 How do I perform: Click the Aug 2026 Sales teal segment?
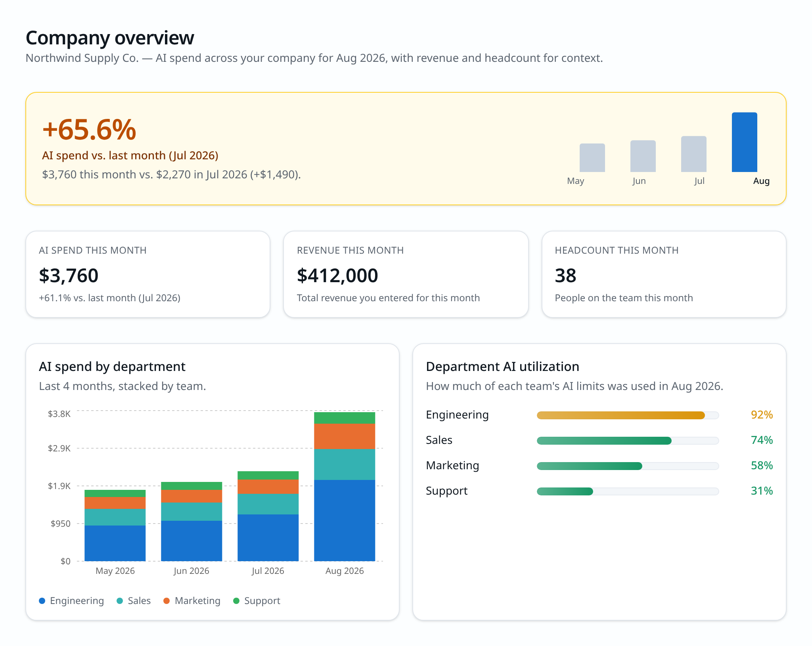click(x=345, y=464)
